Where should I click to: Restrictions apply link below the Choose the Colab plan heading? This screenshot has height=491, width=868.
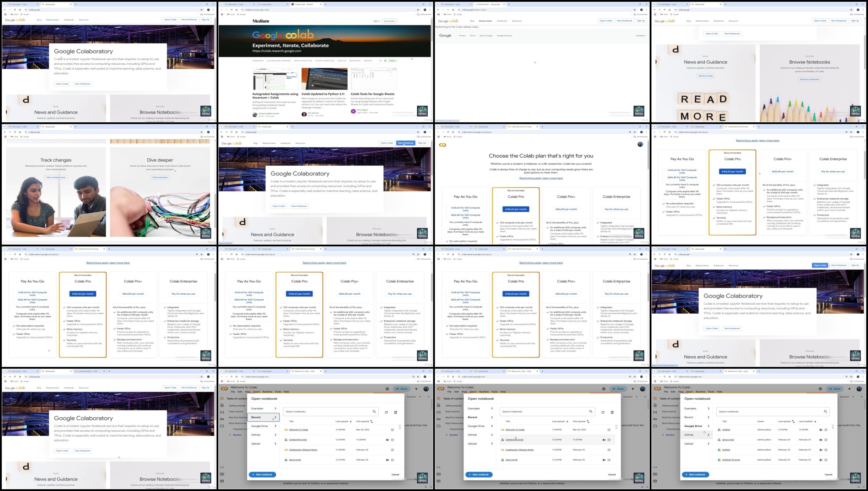[541, 178]
